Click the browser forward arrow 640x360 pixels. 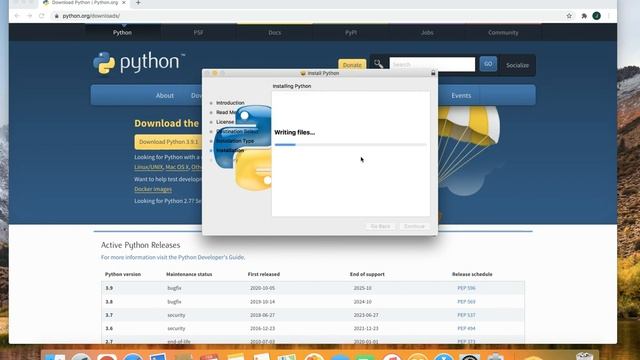(29, 16)
